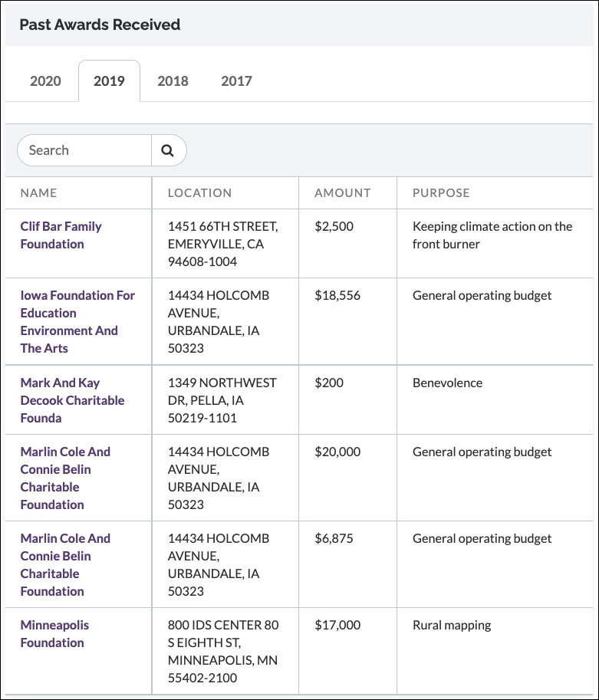599x700 pixels.
Task: Select the first Marlin Cole And Connie Belin link
Action: (x=65, y=478)
